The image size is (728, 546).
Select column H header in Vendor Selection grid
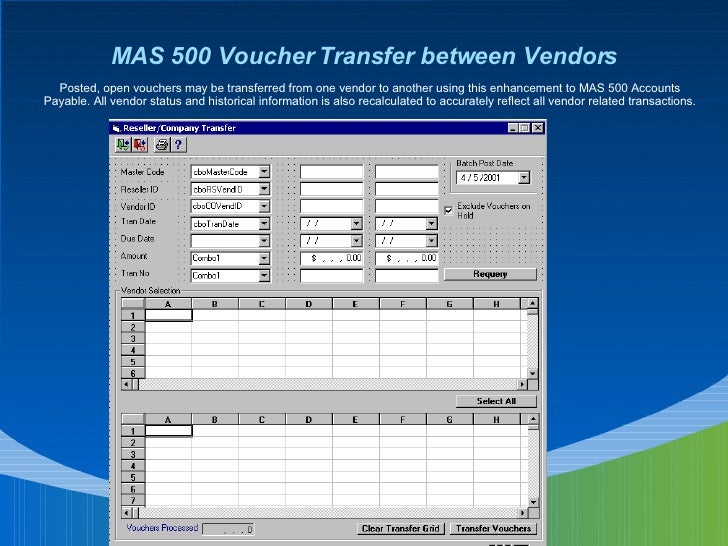496,304
